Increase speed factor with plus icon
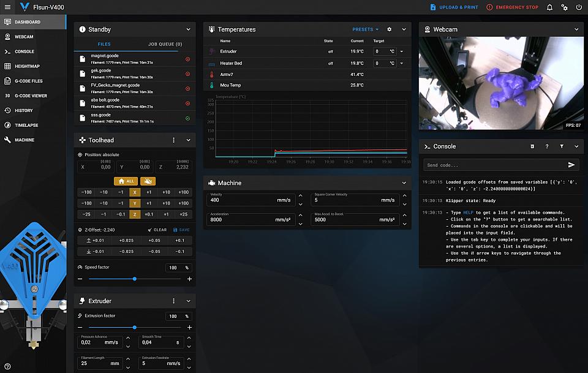The image size is (588, 373). pos(189,279)
